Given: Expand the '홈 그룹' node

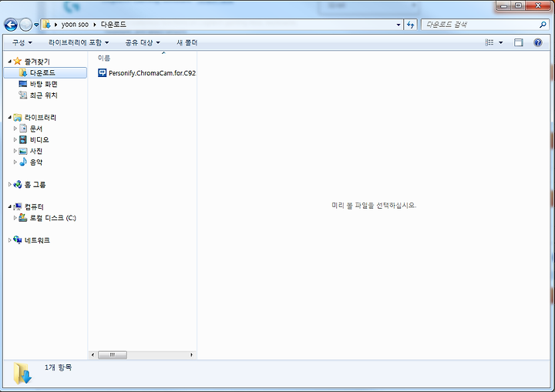Looking at the screenshot, I should (x=9, y=184).
